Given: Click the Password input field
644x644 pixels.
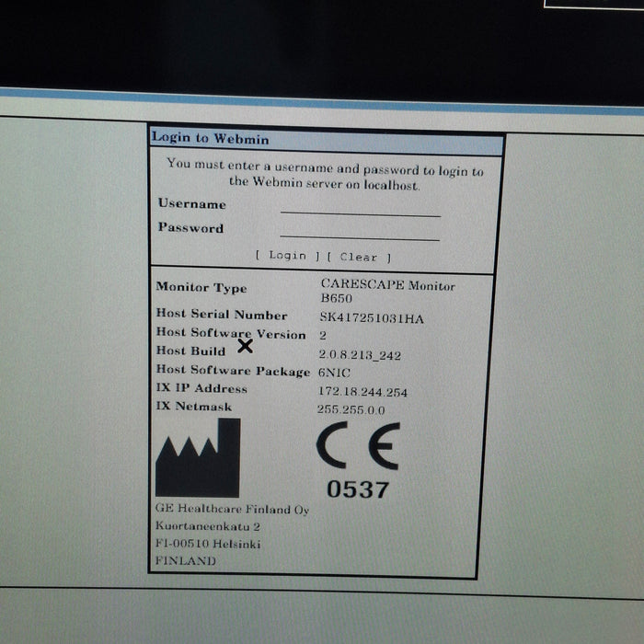Looking at the screenshot, I should point(360,231).
